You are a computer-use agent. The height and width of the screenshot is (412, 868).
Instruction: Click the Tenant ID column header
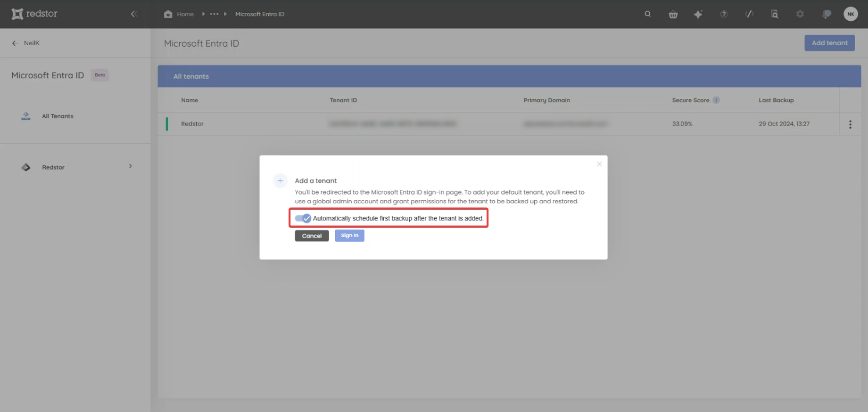pos(343,100)
